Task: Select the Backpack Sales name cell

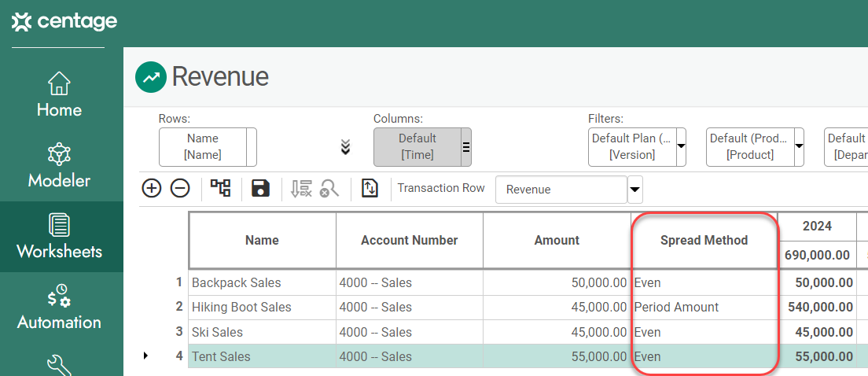Action: coord(263,282)
